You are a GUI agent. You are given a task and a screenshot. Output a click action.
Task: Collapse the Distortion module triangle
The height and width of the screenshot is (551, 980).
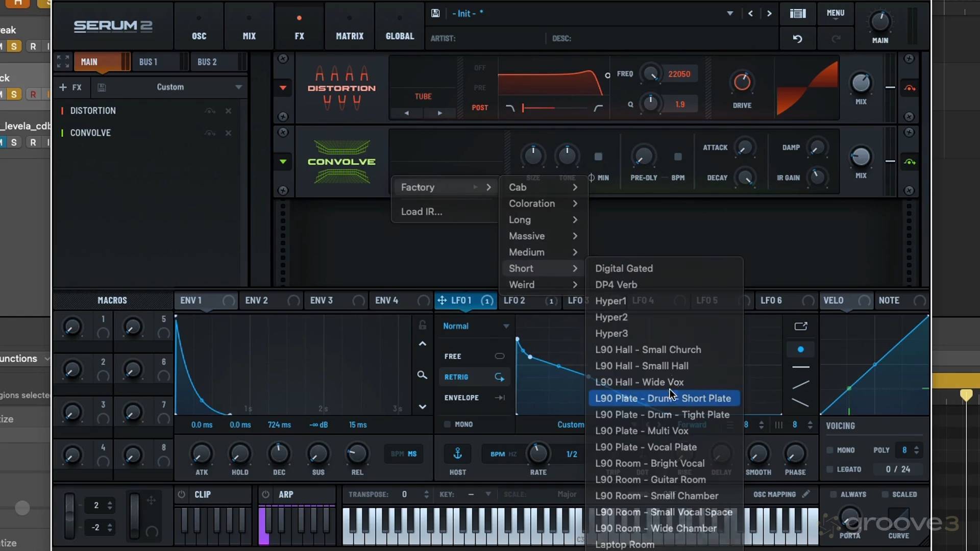pyautogui.click(x=283, y=88)
